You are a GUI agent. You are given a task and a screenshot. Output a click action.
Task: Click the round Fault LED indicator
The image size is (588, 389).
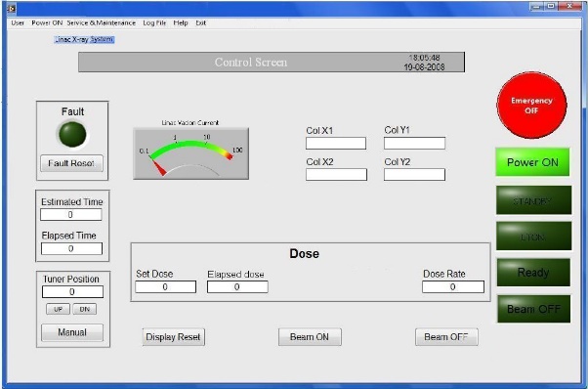pos(72,134)
